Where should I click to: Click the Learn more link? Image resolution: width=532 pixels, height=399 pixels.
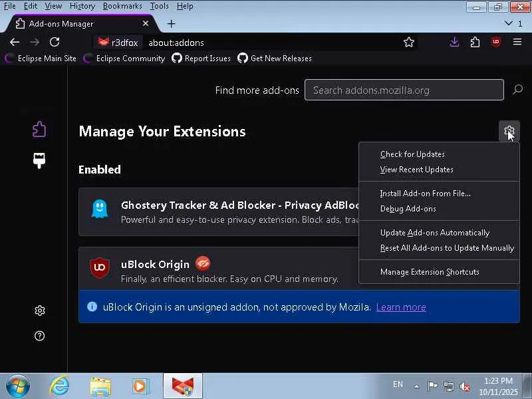tap(401, 307)
